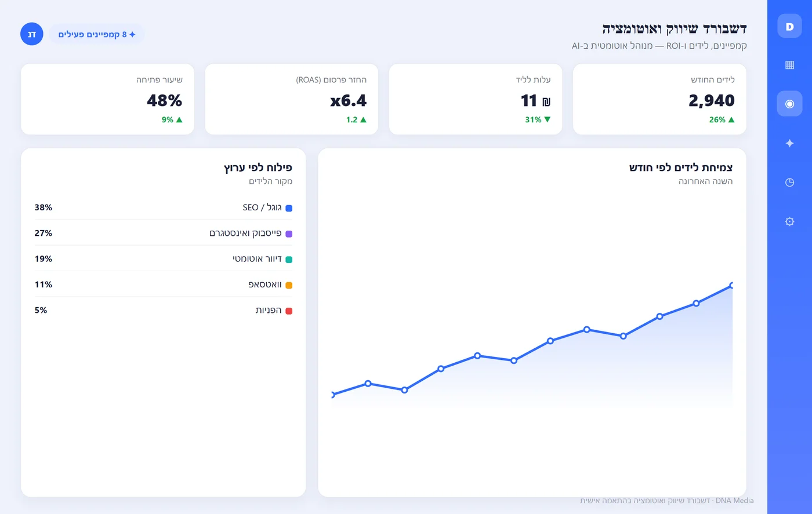Click the last data point on chart
This screenshot has height=514, width=812.
click(732, 285)
